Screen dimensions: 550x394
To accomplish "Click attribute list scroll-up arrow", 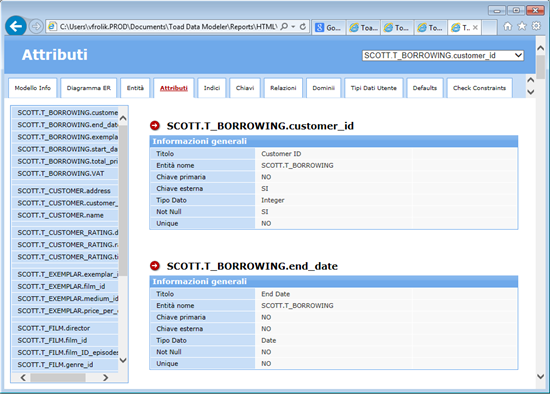I will click(x=123, y=118).
